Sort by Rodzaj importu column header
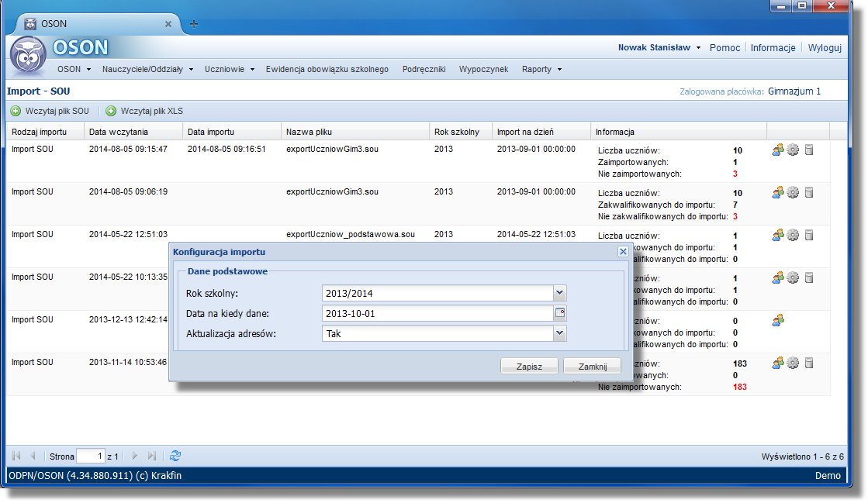Screen dimensions: 868x503 pyautogui.click(x=46, y=132)
